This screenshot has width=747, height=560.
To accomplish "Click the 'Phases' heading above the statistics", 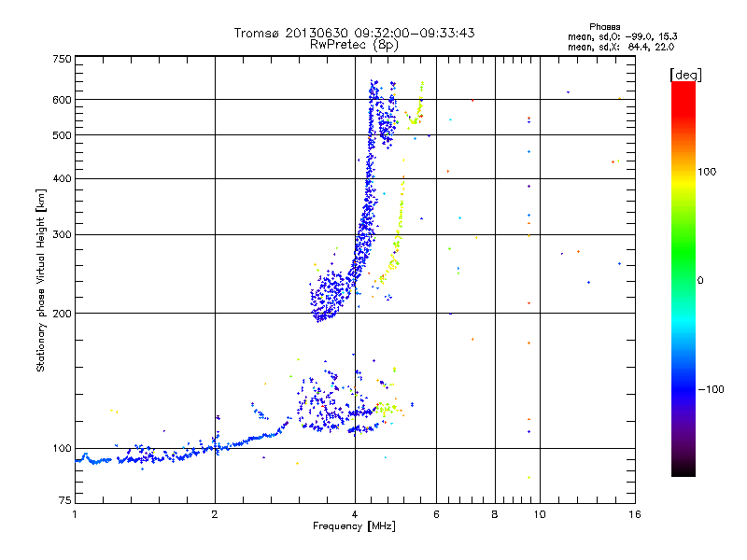I will pos(604,27).
